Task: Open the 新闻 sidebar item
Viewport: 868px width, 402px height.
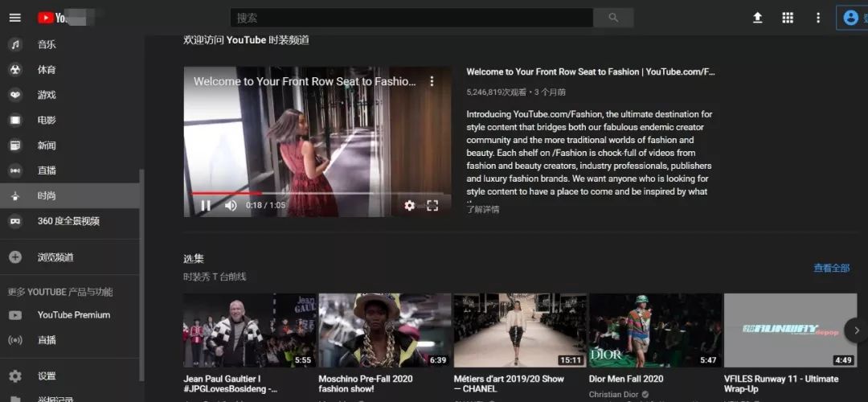Action: [x=70, y=146]
